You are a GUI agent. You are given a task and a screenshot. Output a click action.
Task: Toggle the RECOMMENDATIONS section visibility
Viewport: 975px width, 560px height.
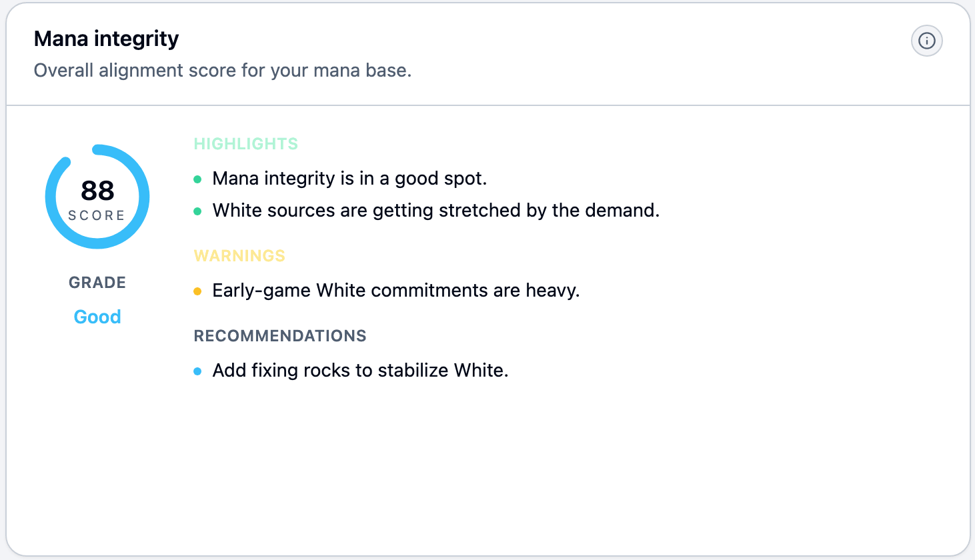tap(279, 336)
